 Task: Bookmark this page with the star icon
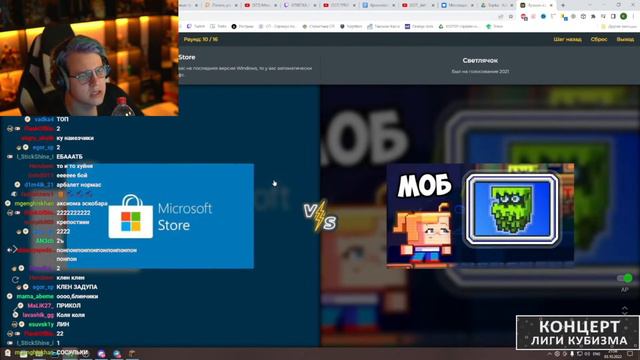511,16
